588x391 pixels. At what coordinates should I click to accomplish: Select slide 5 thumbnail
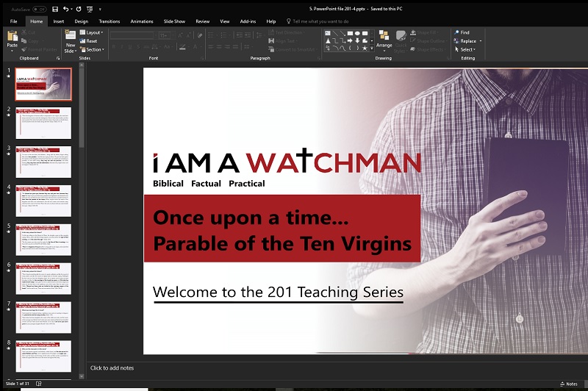(x=43, y=240)
